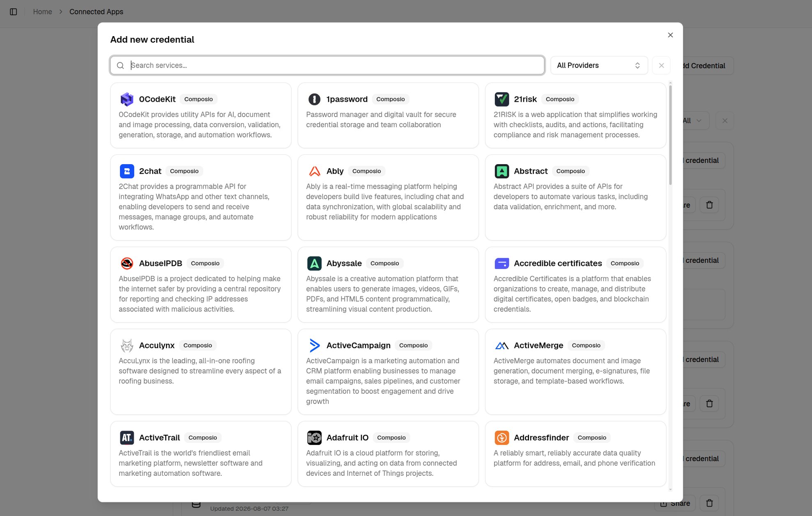The width and height of the screenshot is (812, 516).
Task: Select the Ably service title
Action: point(335,171)
